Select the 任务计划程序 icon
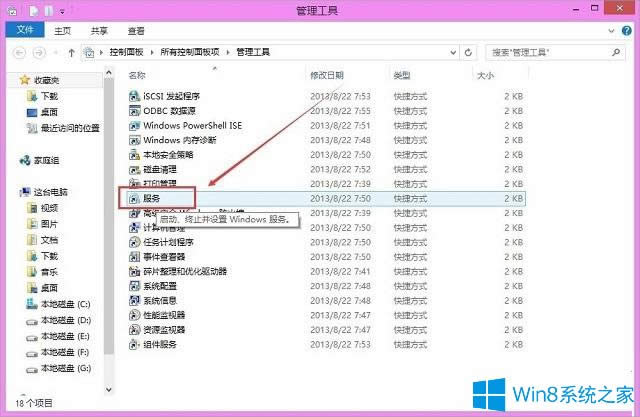The height and width of the screenshot is (417, 640). 134,242
